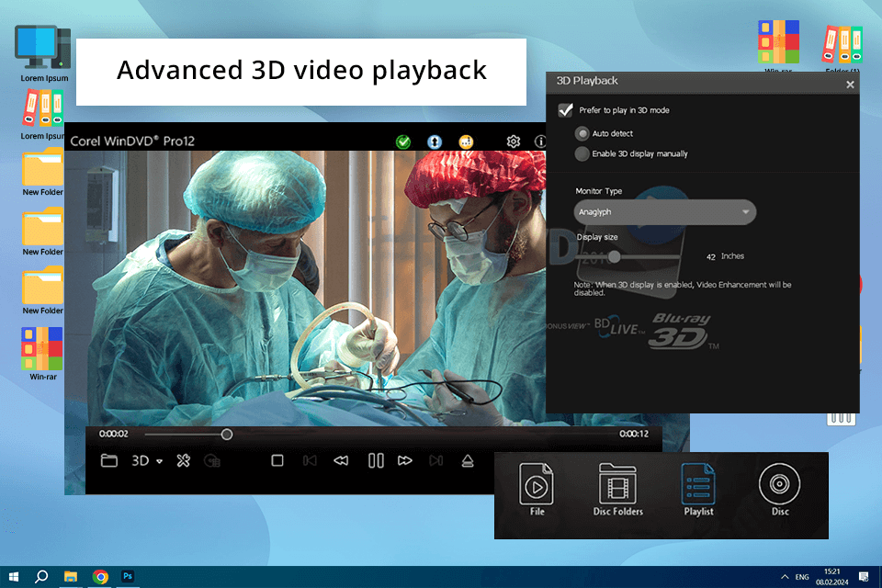The width and height of the screenshot is (882, 588).
Task: Open the notification center icon
Action: pos(864,577)
